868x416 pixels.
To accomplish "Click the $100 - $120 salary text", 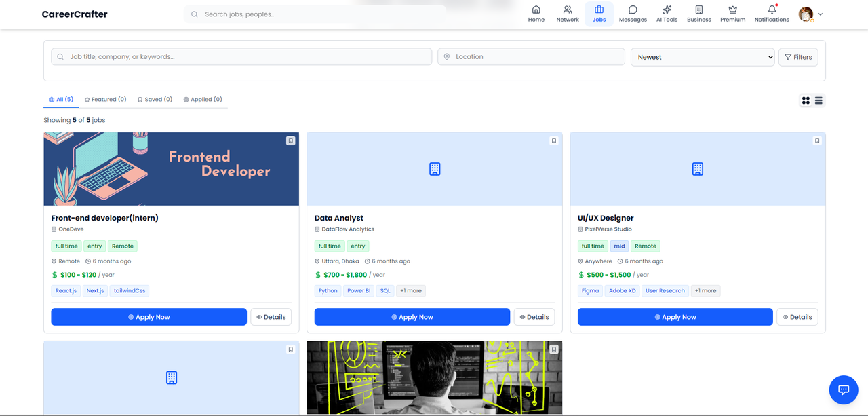I will pos(79,275).
